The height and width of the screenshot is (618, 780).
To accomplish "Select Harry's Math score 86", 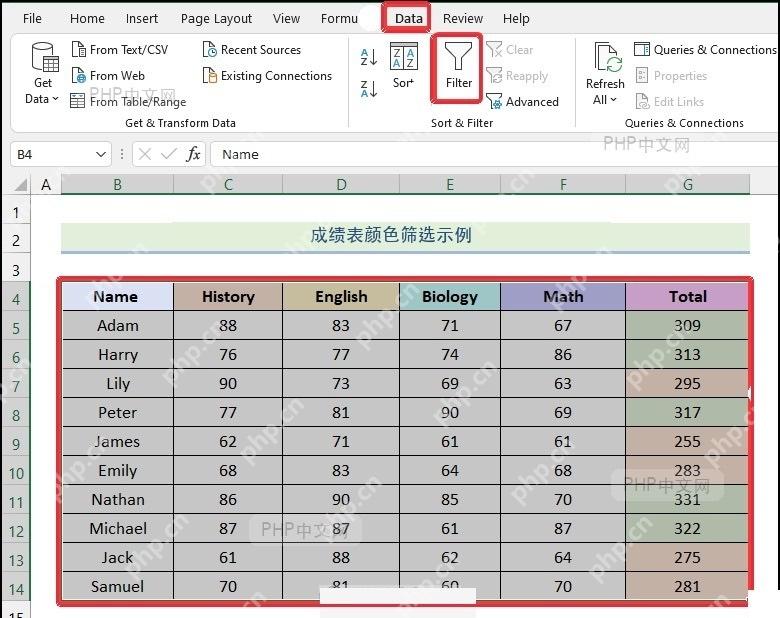I will pyautogui.click(x=563, y=354).
